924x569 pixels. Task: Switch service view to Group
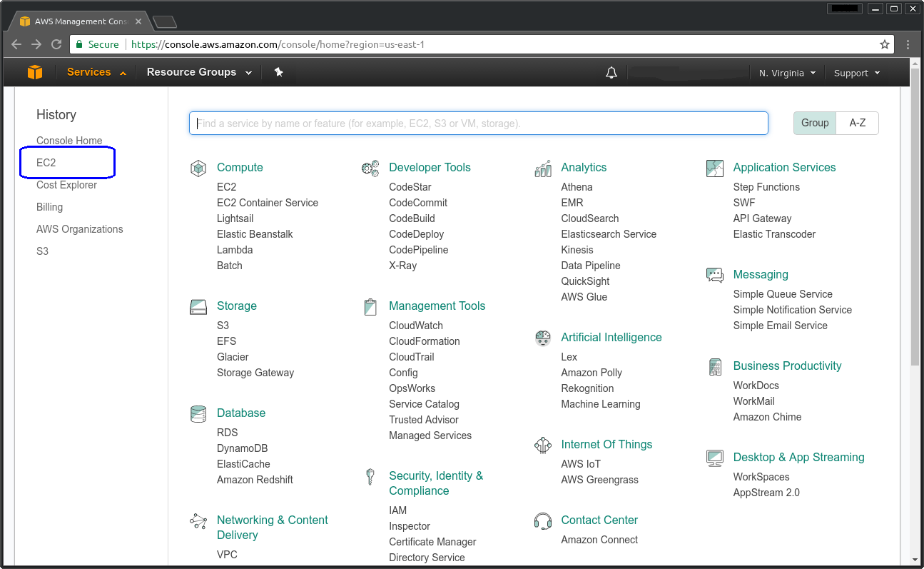[x=815, y=123]
